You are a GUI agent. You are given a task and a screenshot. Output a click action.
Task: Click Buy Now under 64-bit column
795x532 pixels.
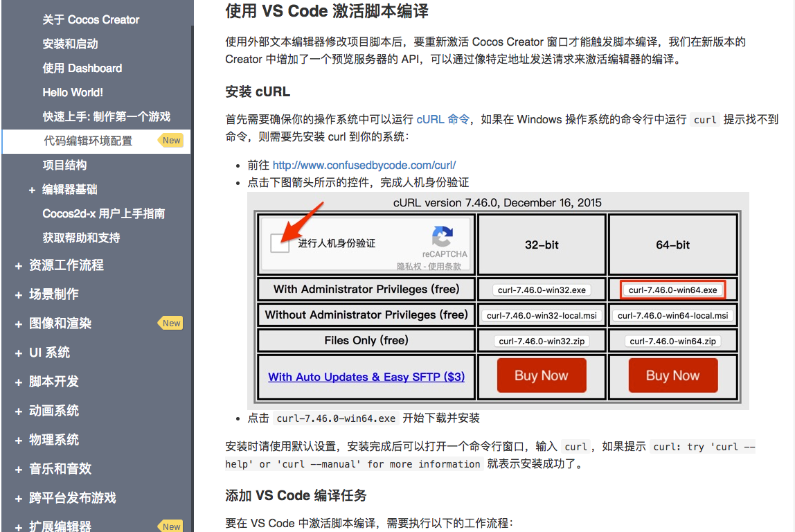(x=673, y=375)
